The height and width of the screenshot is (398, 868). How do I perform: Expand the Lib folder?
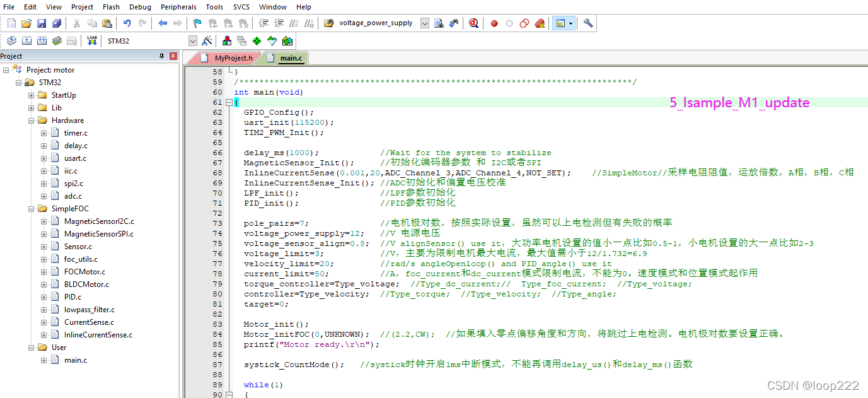(x=32, y=108)
